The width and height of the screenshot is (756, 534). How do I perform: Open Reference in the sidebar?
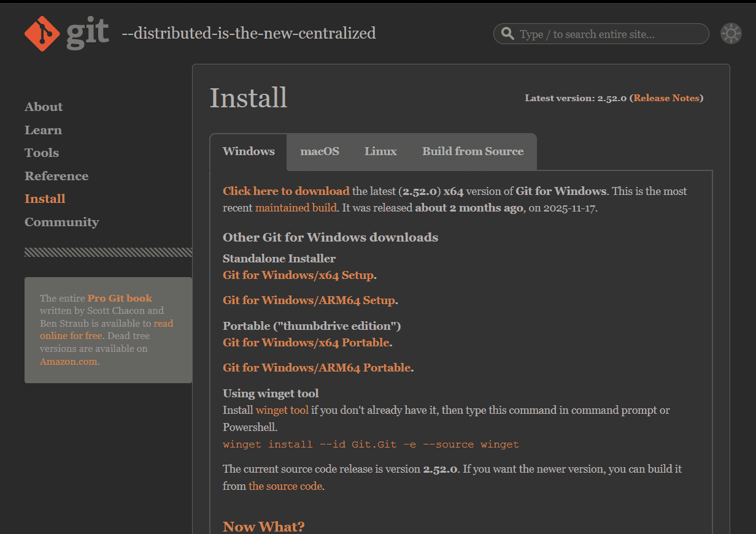56,176
